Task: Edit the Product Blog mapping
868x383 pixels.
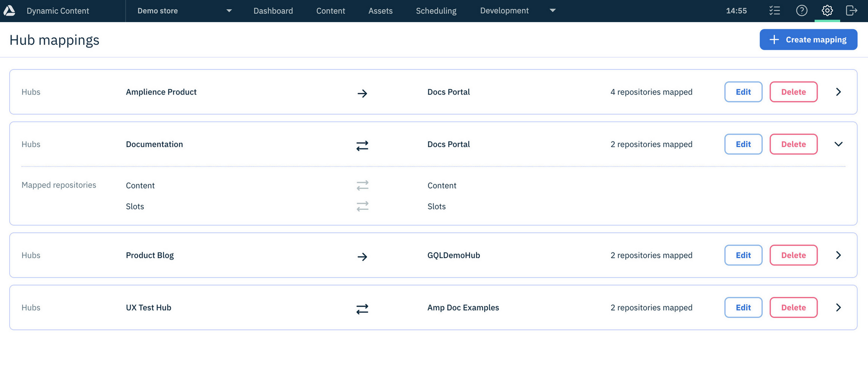Action: pyautogui.click(x=743, y=255)
